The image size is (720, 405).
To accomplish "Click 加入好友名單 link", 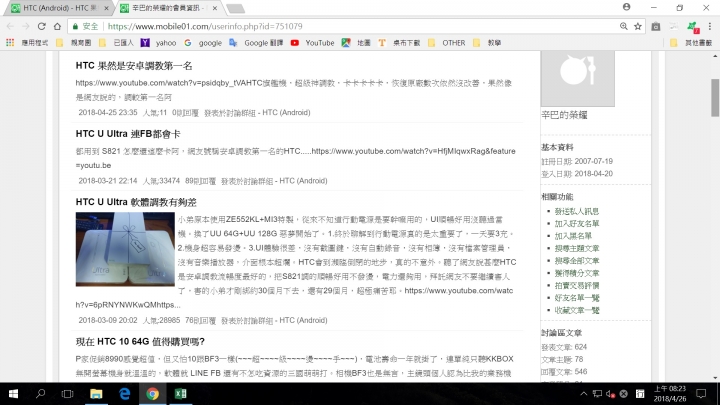I will (577, 224).
